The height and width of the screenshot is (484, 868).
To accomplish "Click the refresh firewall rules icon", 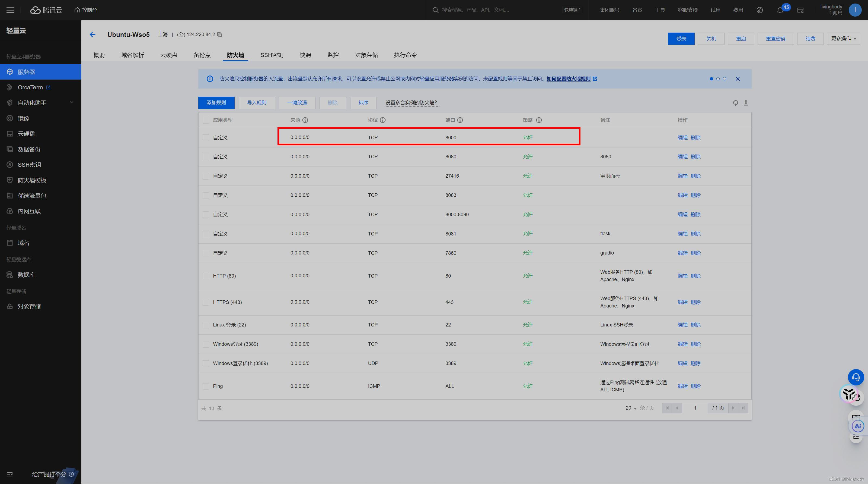I will pyautogui.click(x=735, y=103).
